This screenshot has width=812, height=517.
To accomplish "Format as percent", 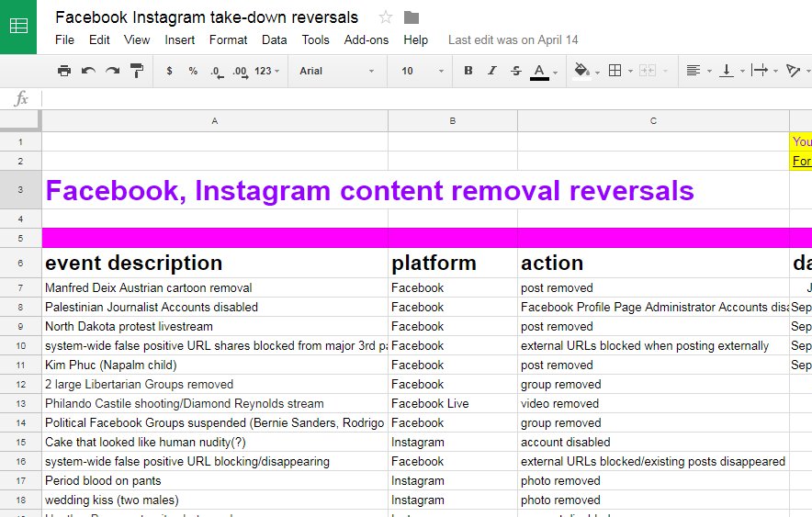I will pyautogui.click(x=193, y=71).
